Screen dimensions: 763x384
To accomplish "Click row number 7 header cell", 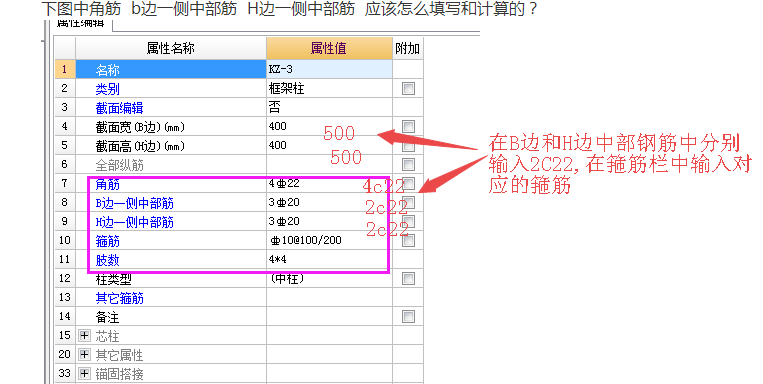I will 65,183.
